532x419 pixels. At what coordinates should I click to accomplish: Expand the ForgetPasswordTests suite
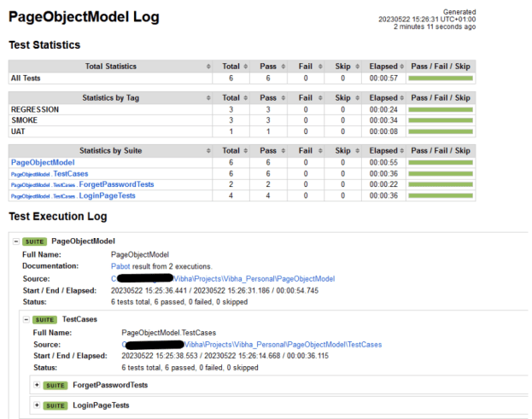click(x=37, y=385)
